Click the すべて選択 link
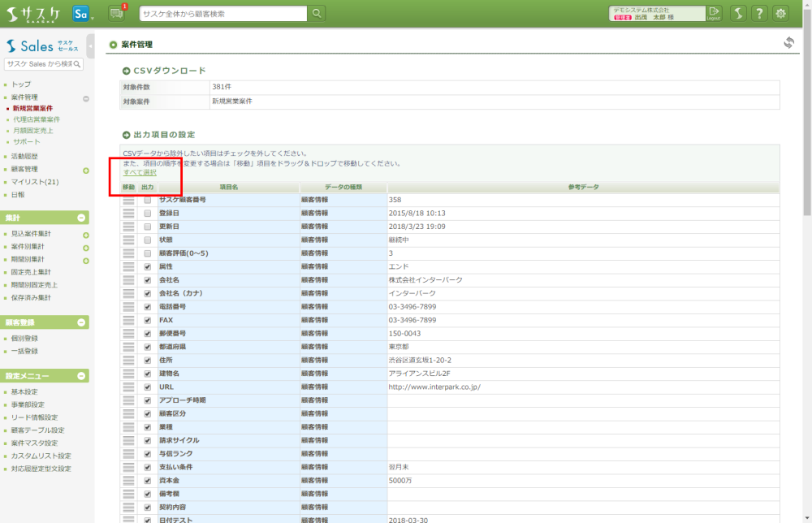The height and width of the screenshot is (523, 812). pos(140,172)
